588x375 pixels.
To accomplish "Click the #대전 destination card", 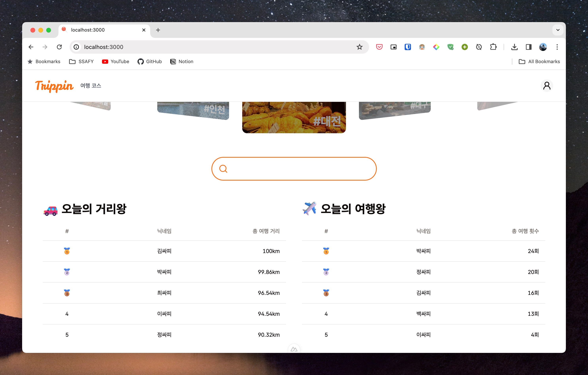I will (x=294, y=117).
